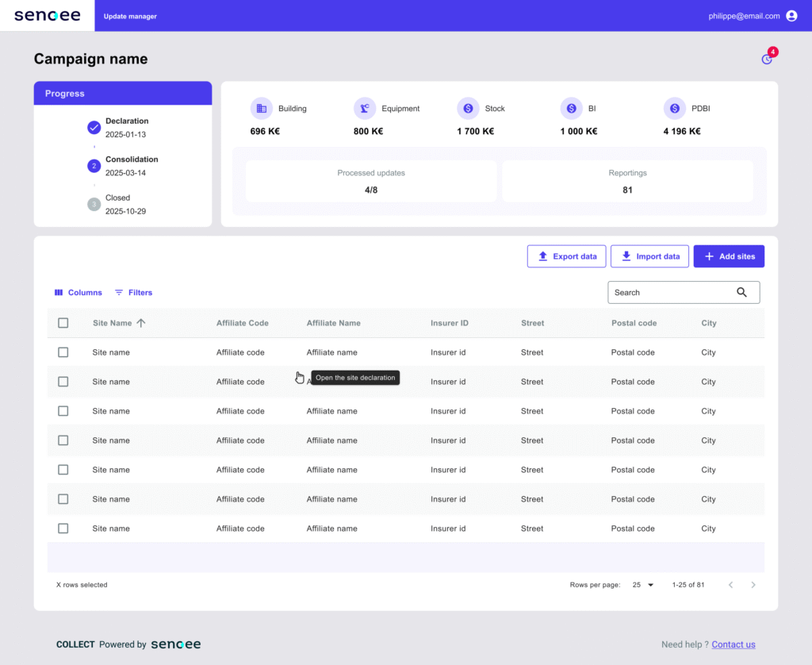Open the rows per page dropdown

643,585
